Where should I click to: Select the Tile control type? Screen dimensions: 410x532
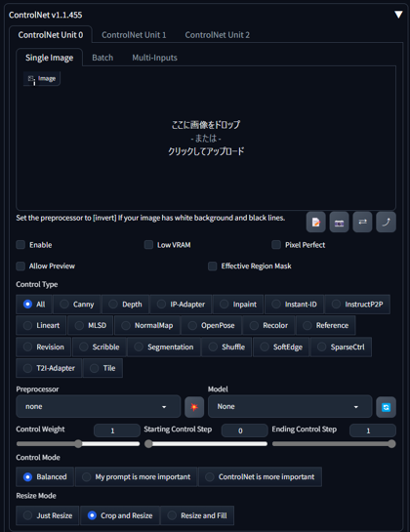[x=102, y=368]
